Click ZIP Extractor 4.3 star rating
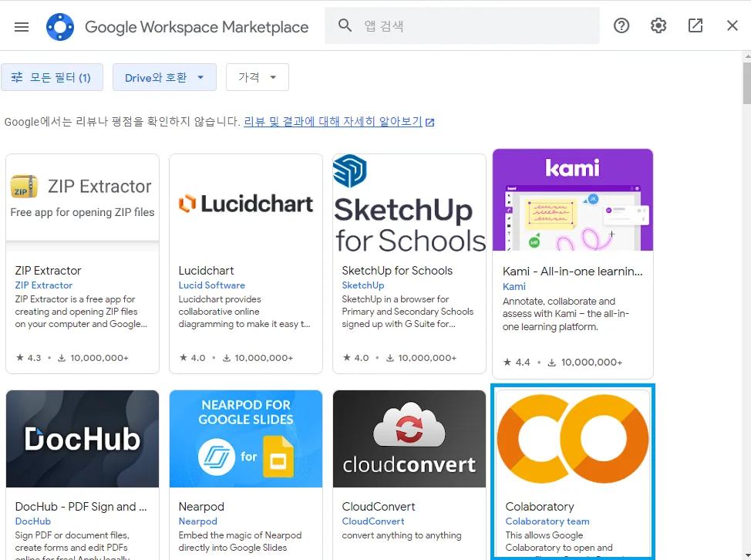This screenshot has height=560, width=751. tap(29, 358)
